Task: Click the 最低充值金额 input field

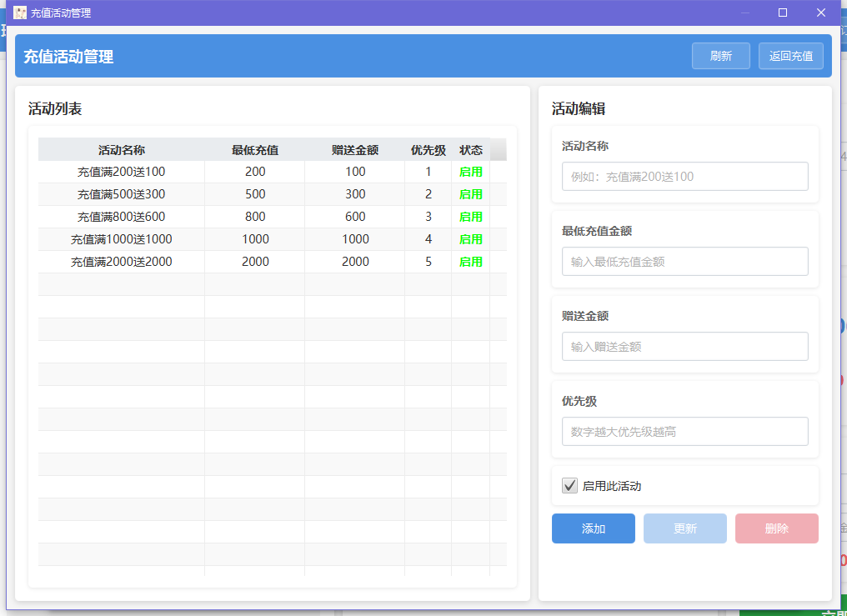Action: click(x=684, y=262)
